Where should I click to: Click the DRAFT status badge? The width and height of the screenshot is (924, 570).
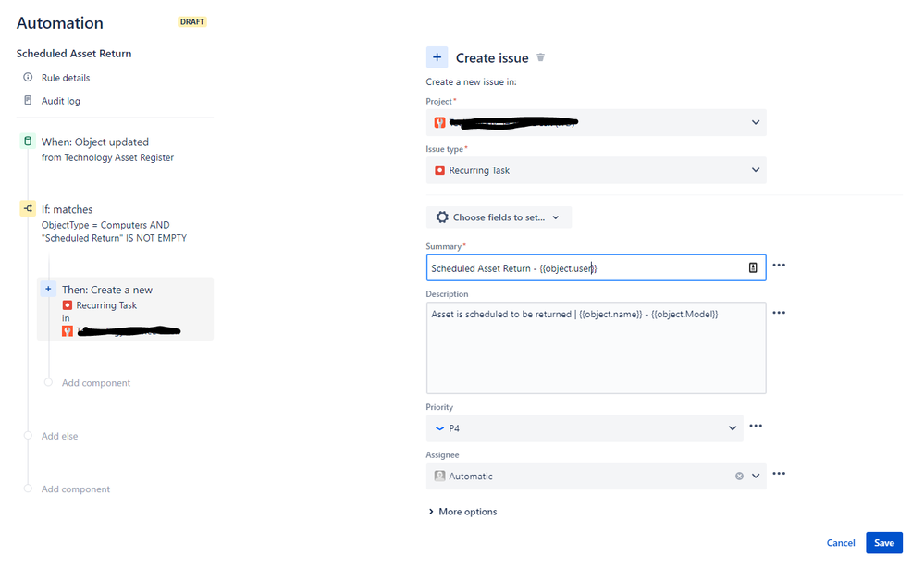(192, 22)
